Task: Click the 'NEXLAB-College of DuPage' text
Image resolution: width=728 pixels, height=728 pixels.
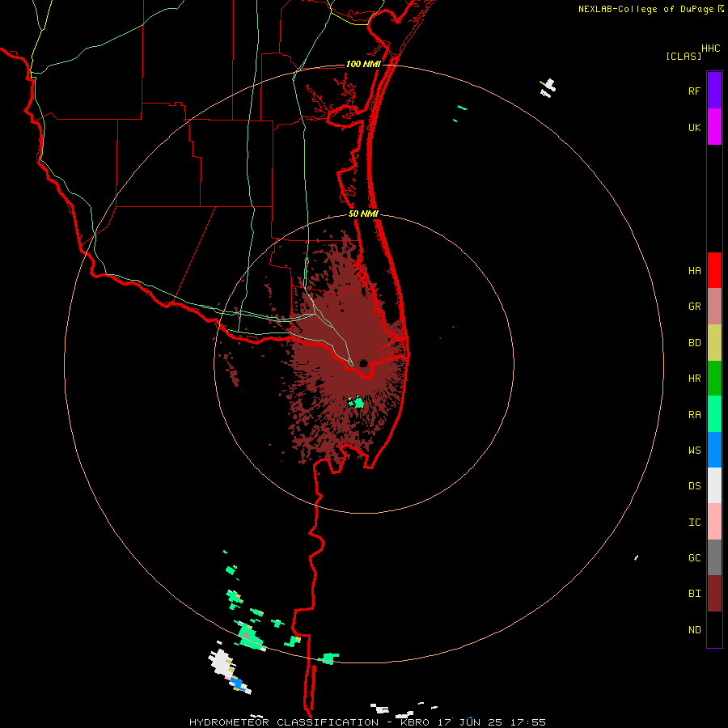Action: 645,9
